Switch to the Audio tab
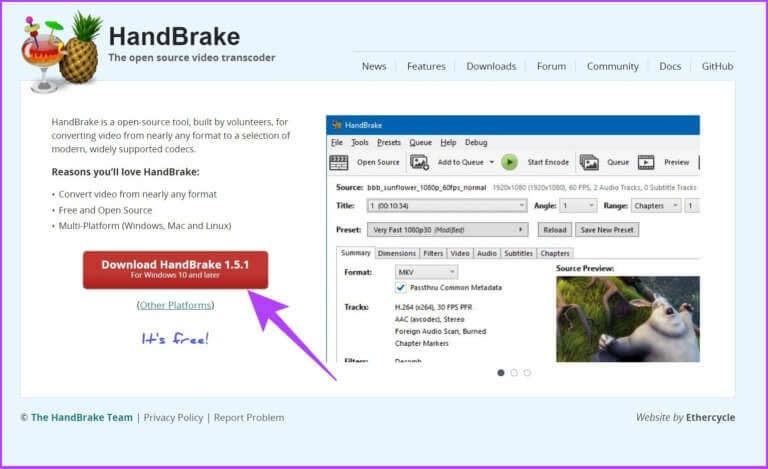 coord(487,253)
